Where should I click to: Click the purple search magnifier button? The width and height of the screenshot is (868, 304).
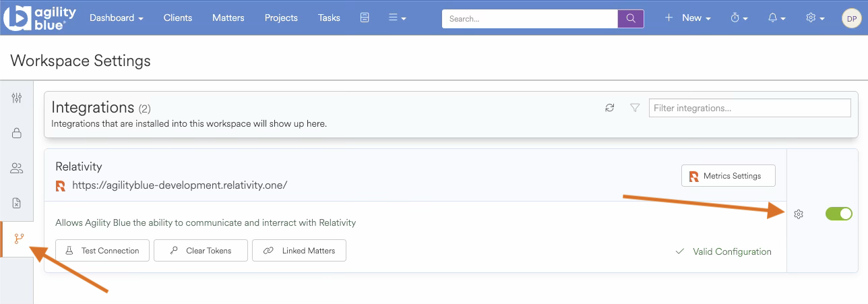click(631, 19)
